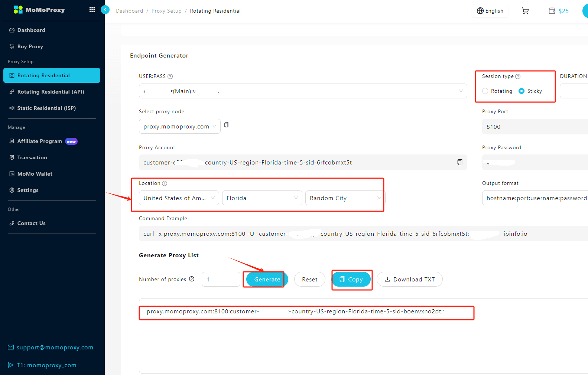The width and height of the screenshot is (588, 375).
Task: Click the USER:PASS help icon
Action: point(170,76)
